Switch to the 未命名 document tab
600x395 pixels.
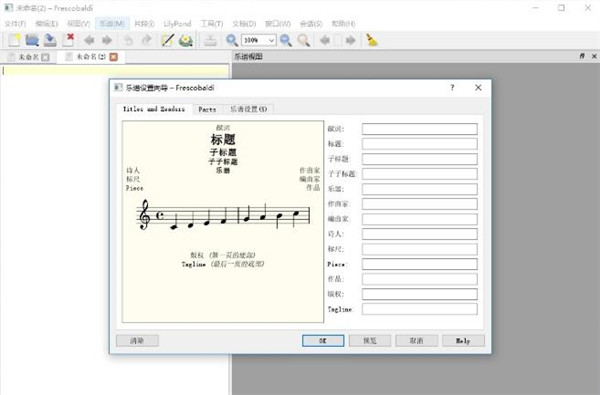(28, 57)
